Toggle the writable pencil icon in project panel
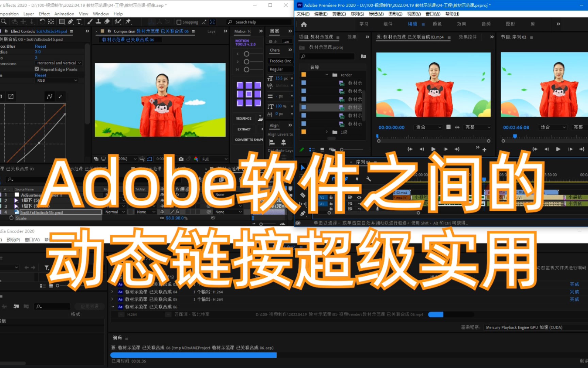 coord(301,150)
